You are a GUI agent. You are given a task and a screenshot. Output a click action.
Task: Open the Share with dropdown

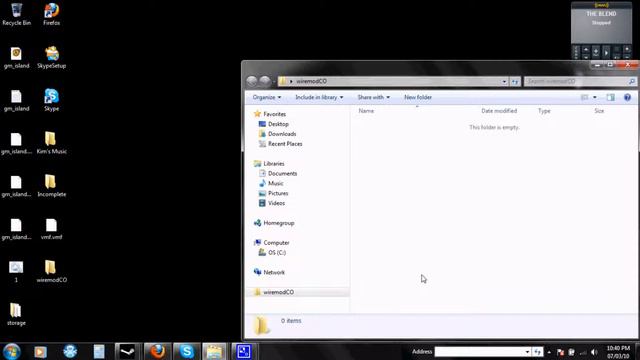(x=373, y=97)
